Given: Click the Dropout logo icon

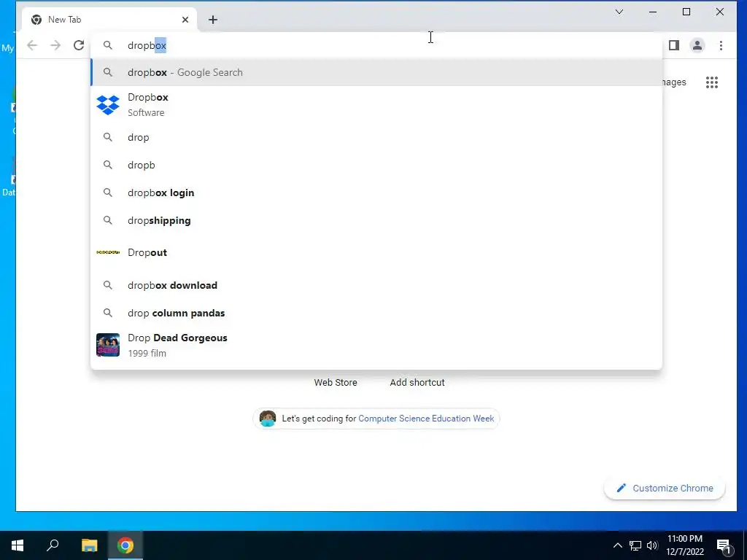Looking at the screenshot, I should tap(108, 252).
